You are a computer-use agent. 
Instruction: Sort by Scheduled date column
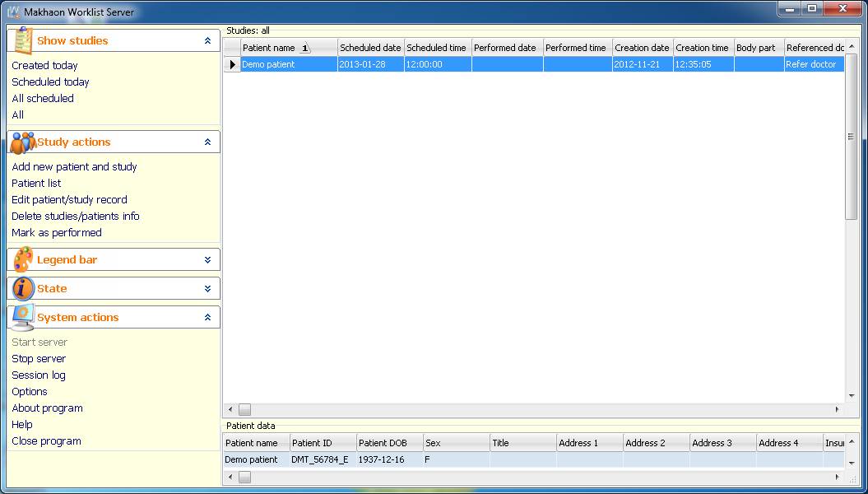[x=371, y=48]
